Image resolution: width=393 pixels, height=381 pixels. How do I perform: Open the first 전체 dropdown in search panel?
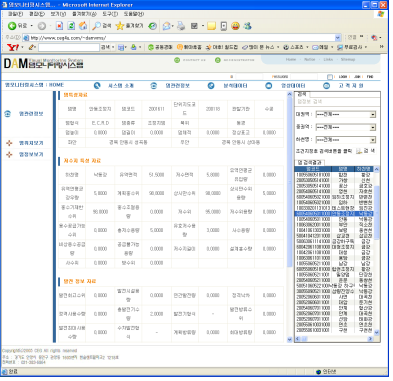point(373,115)
